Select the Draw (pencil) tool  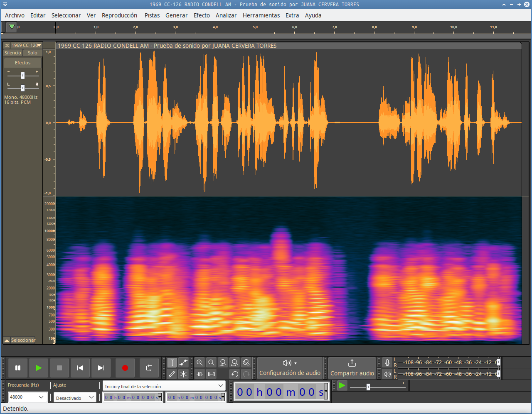[x=172, y=374]
